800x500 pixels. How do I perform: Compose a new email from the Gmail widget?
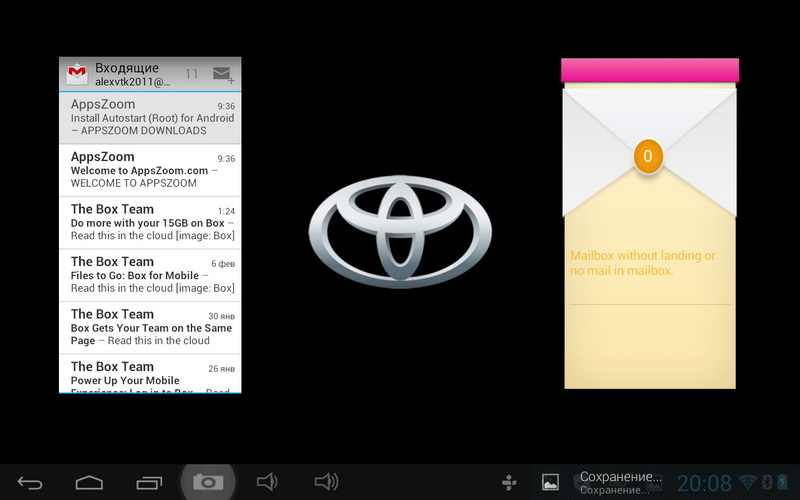click(222, 74)
